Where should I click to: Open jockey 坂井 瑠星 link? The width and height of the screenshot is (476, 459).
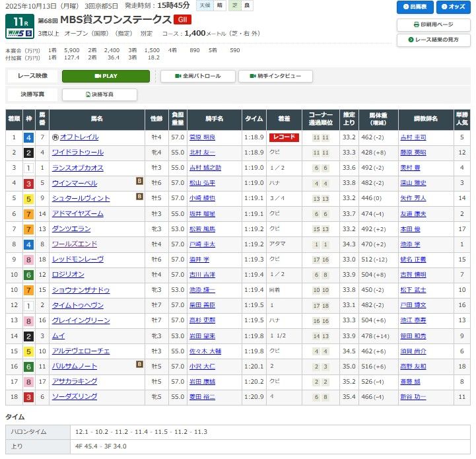202,214
